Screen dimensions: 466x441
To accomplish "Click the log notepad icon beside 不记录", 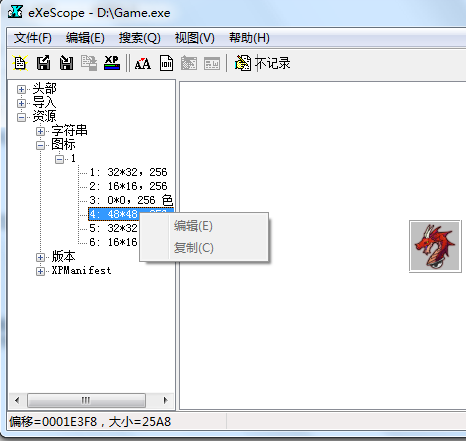I will click(243, 63).
